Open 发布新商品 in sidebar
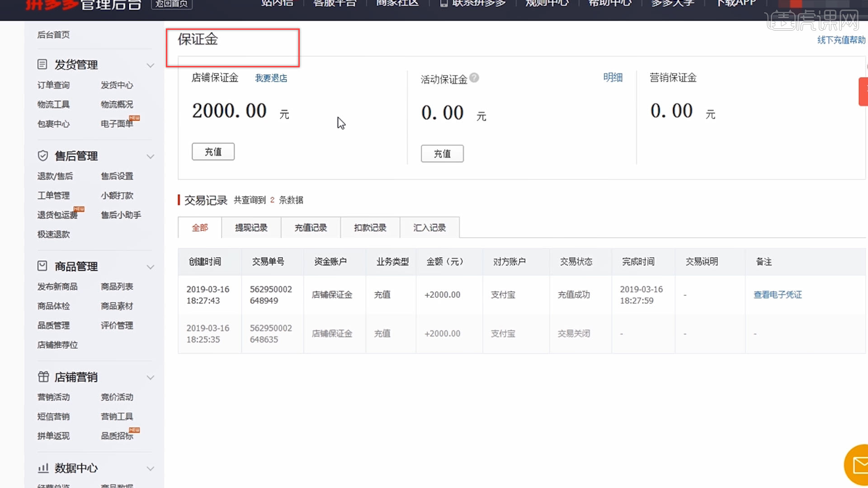Viewport: 868px width, 488px height. (57, 287)
